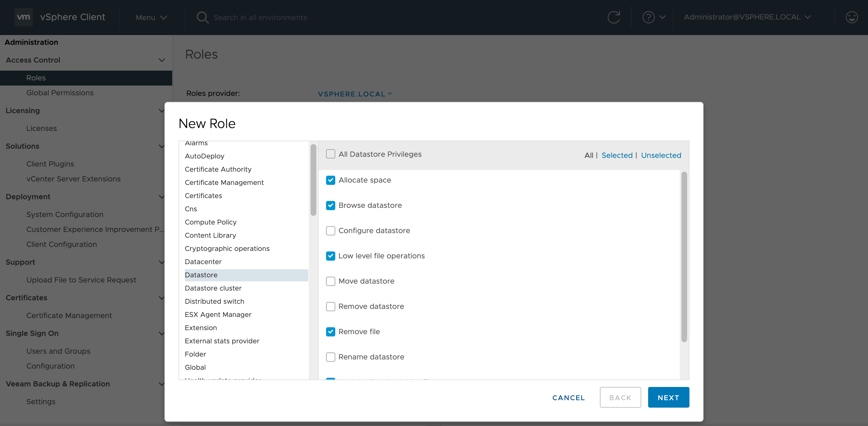This screenshot has width=868, height=426.
Task: Collapse the Access Control section chevron
Action: point(162,60)
